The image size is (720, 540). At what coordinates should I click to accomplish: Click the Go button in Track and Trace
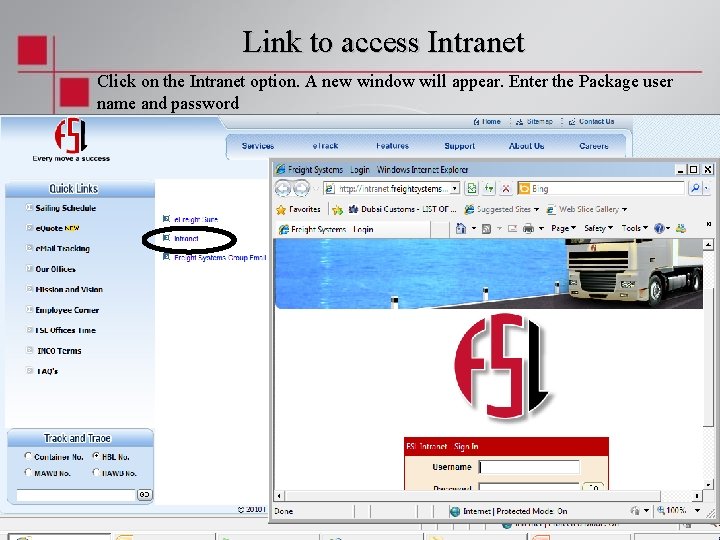144,495
